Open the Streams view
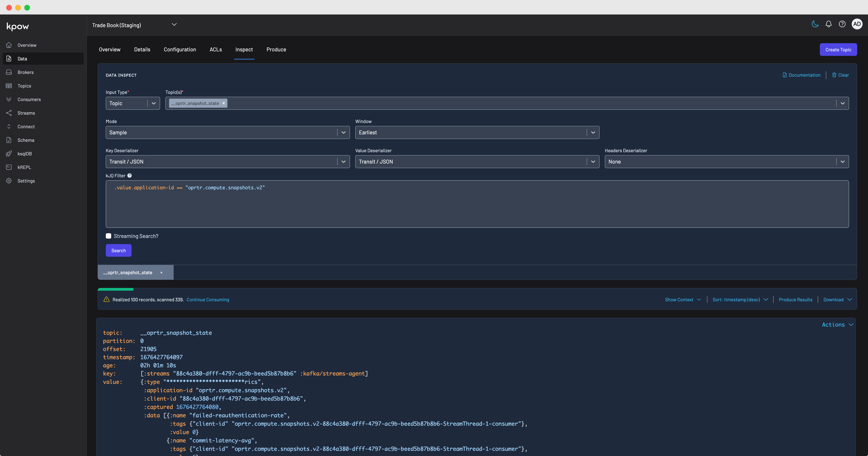The height and width of the screenshot is (456, 868). click(x=26, y=113)
